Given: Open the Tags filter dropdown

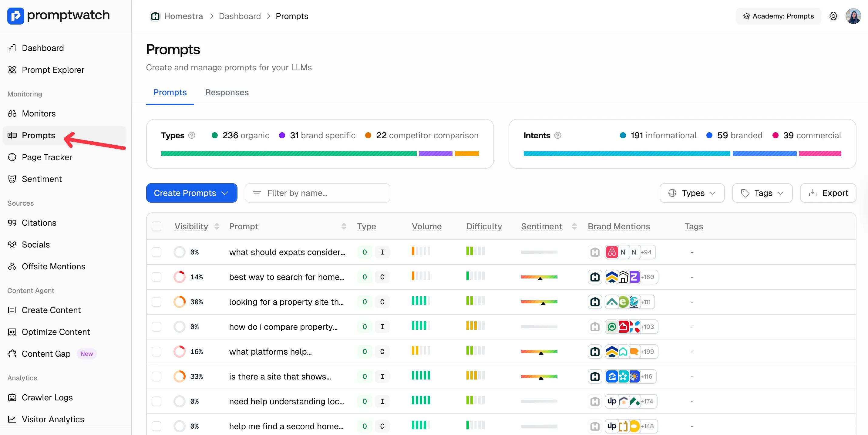Looking at the screenshot, I should pyautogui.click(x=762, y=193).
